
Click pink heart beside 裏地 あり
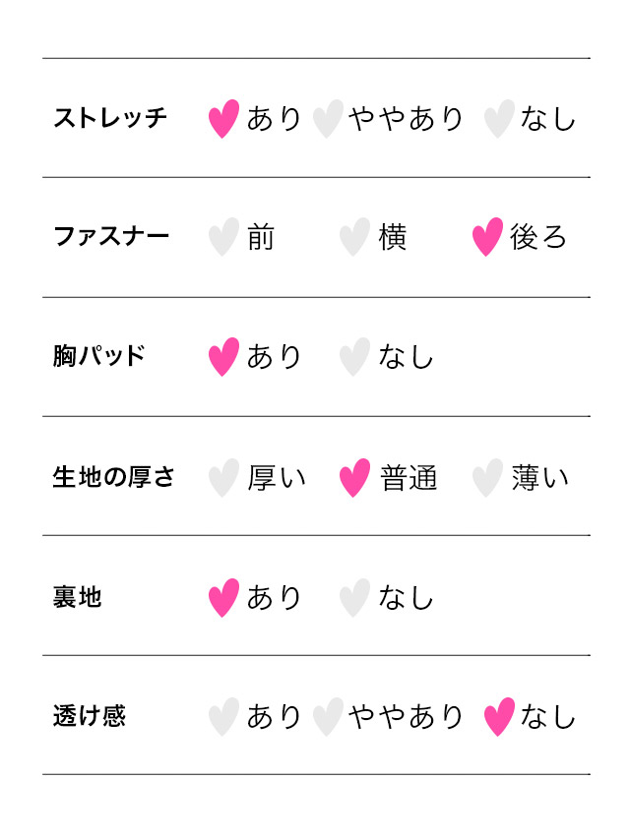pyautogui.click(x=223, y=598)
